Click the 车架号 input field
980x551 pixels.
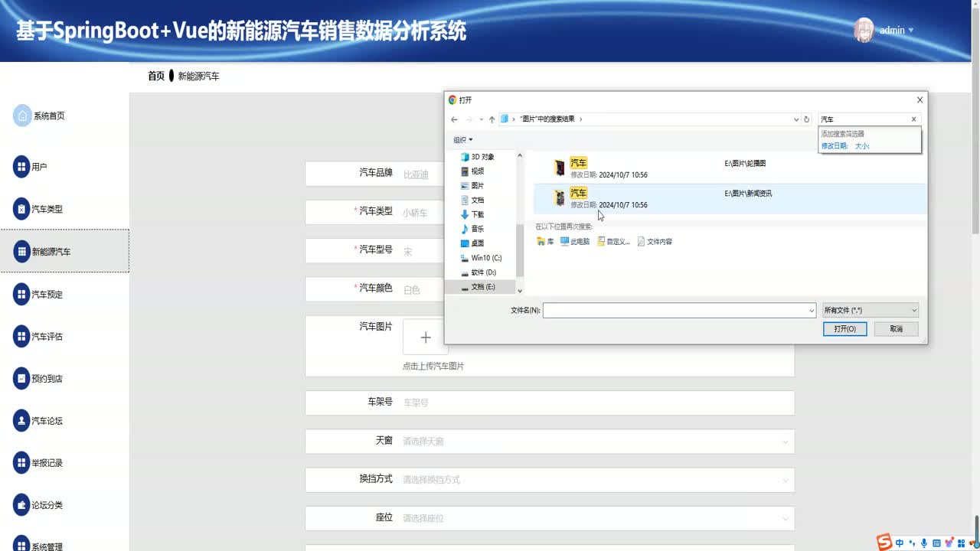[550, 403]
